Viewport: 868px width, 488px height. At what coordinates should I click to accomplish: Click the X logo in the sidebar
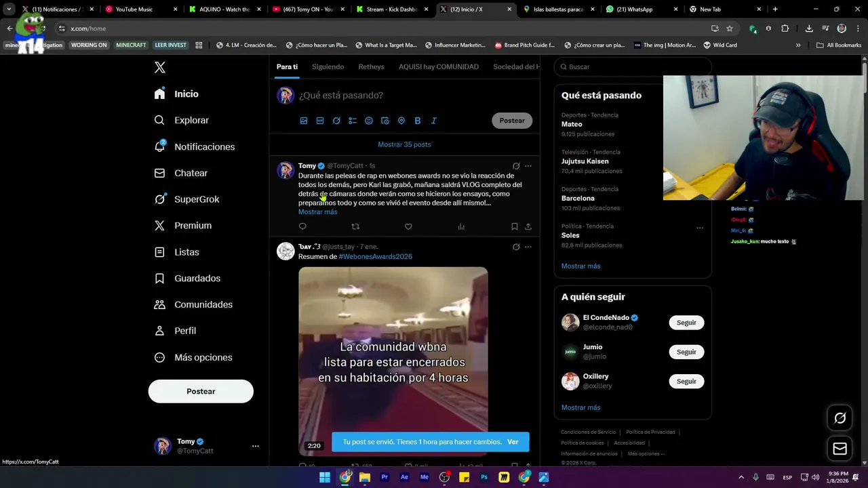pos(160,67)
